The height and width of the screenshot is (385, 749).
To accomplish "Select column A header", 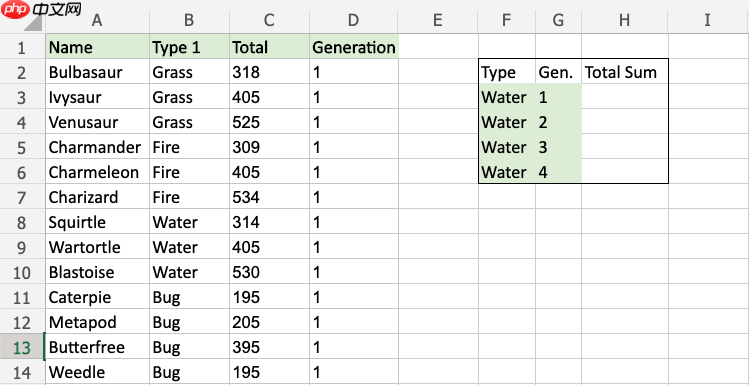I will (97, 20).
